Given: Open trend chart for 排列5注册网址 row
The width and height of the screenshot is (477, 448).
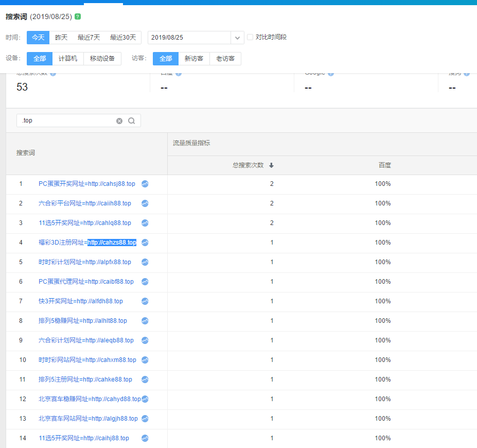Looking at the screenshot, I should [x=145, y=380].
